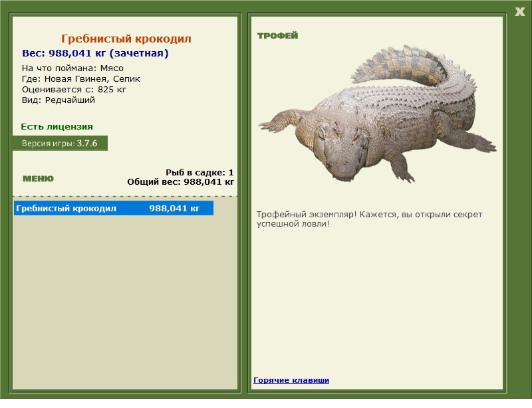Screen dimensions: 532x408
Task: Open the МЕНЮ button
Action: click(38, 179)
